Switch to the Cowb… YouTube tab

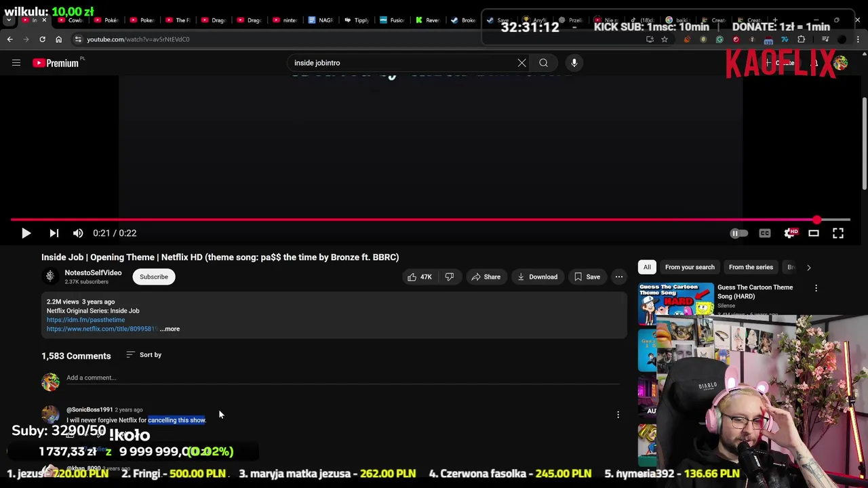(71, 20)
